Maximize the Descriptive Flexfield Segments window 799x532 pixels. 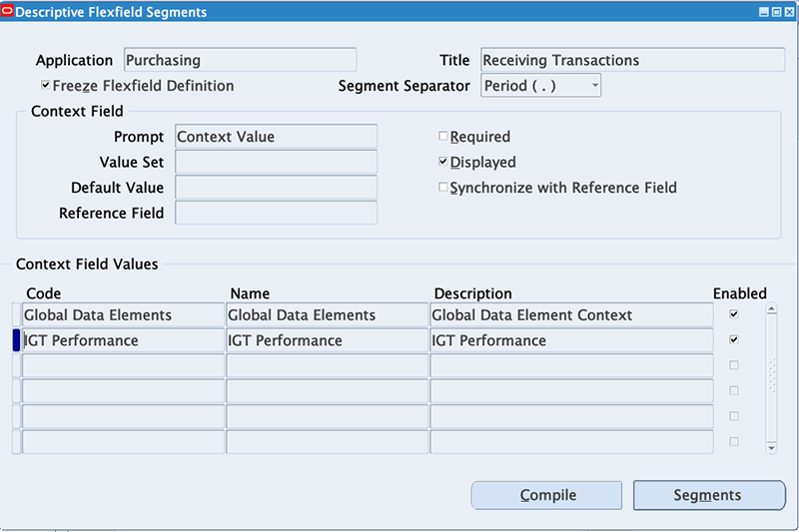click(775, 12)
